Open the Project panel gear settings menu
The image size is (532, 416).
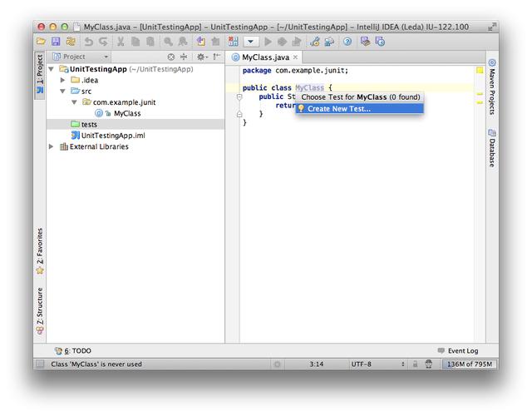pyautogui.click(x=202, y=57)
